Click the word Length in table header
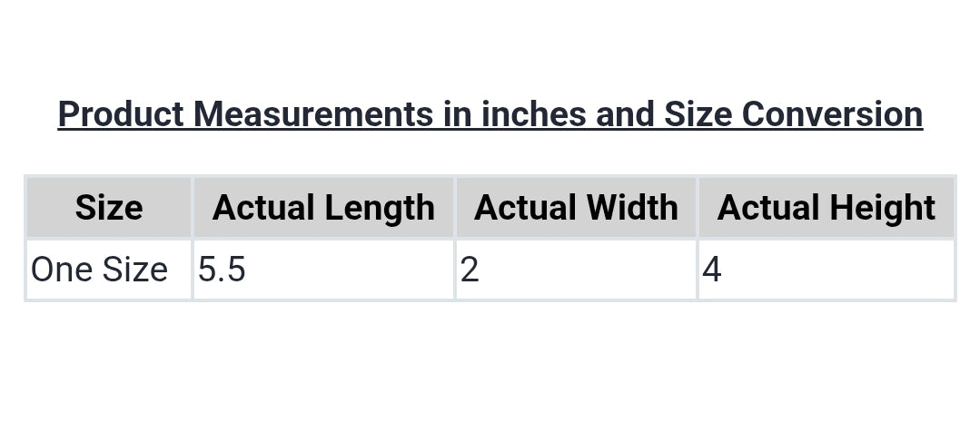Viewport: 980px width, 442px height. coord(380,208)
